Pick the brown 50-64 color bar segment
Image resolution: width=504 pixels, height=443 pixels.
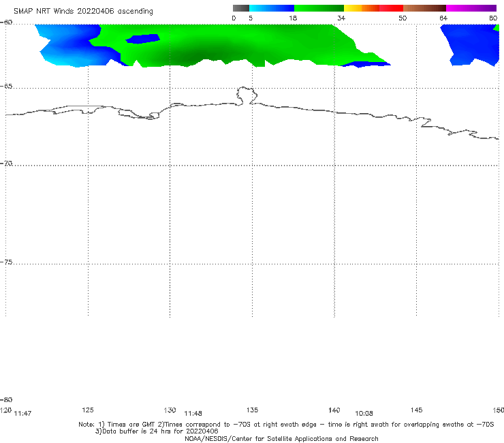[424, 8]
